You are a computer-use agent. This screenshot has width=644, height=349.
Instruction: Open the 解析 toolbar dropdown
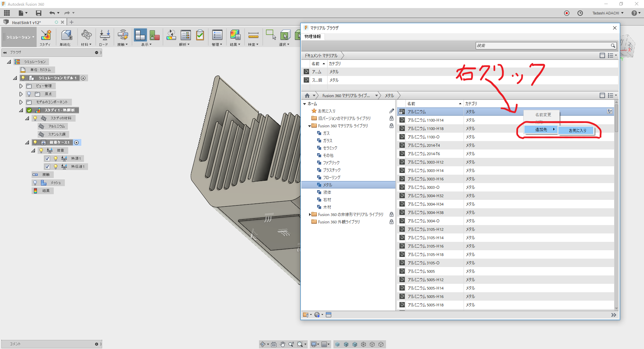click(x=184, y=44)
